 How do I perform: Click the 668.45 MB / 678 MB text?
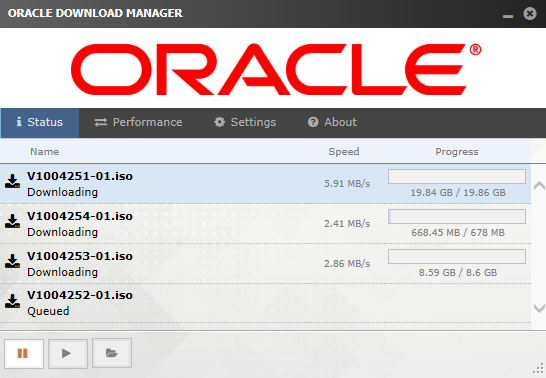(x=458, y=233)
